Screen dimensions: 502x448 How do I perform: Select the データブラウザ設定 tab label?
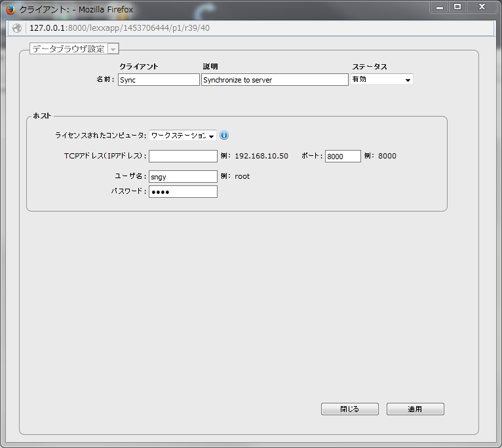tap(68, 49)
